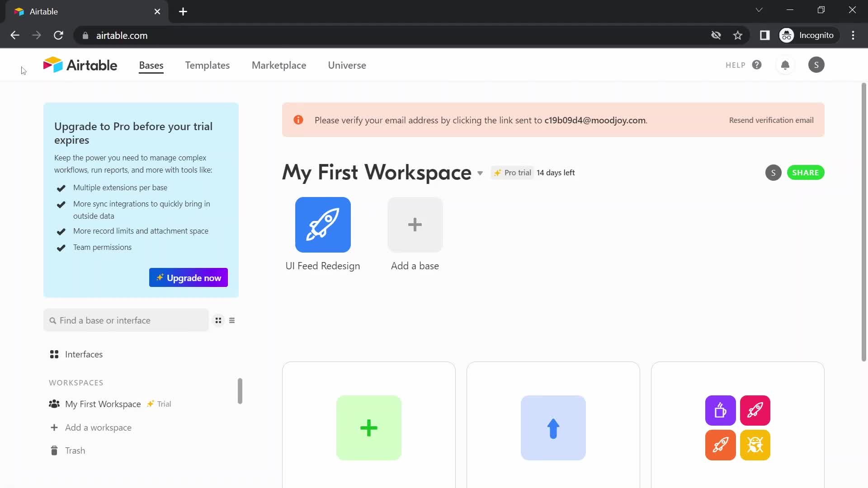
Task: Click the Airtable logo
Action: point(80,65)
